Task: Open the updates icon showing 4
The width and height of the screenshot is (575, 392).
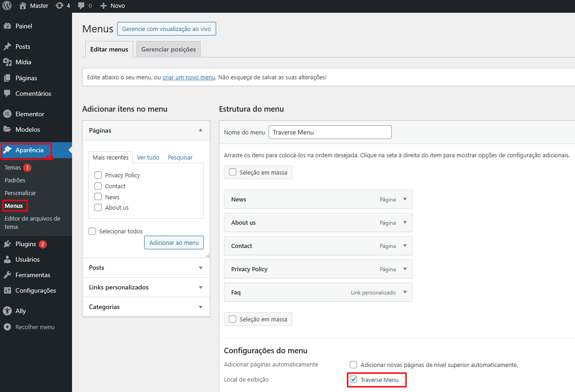Action: [x=60, y=5]
